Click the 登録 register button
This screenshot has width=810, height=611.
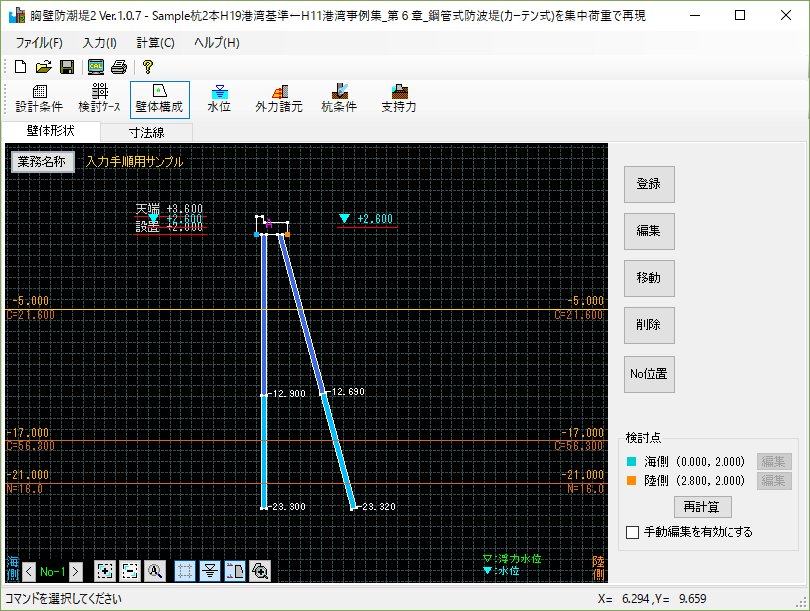pyautogui.click(x=650, y=184)
